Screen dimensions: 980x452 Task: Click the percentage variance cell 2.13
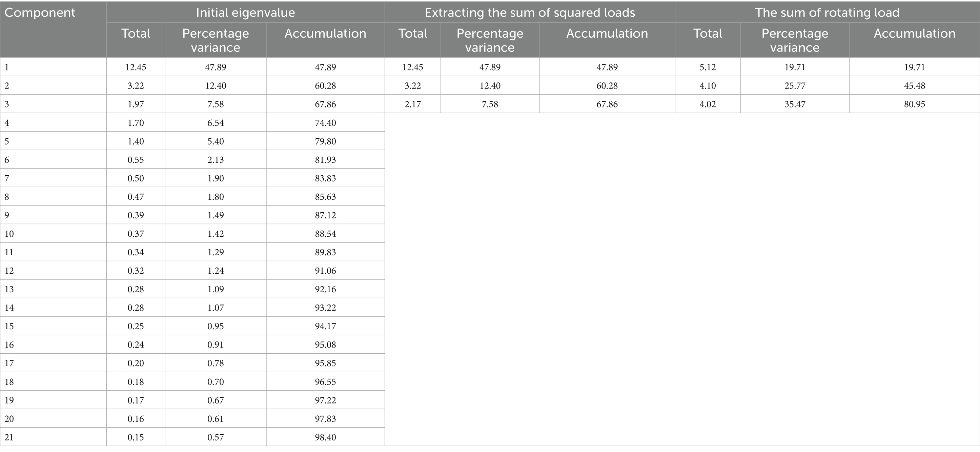click(215, 160)
